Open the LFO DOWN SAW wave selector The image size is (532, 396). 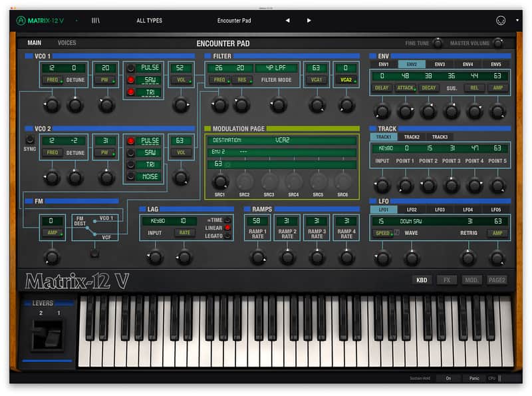click(x=411, y=222)
